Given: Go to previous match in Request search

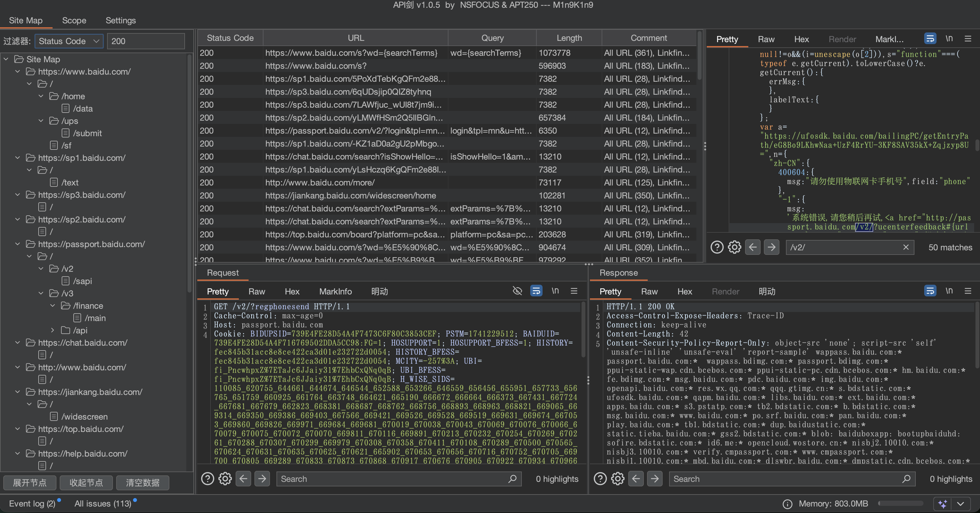Looking at the screenshot, I should (x=243, y=478).
